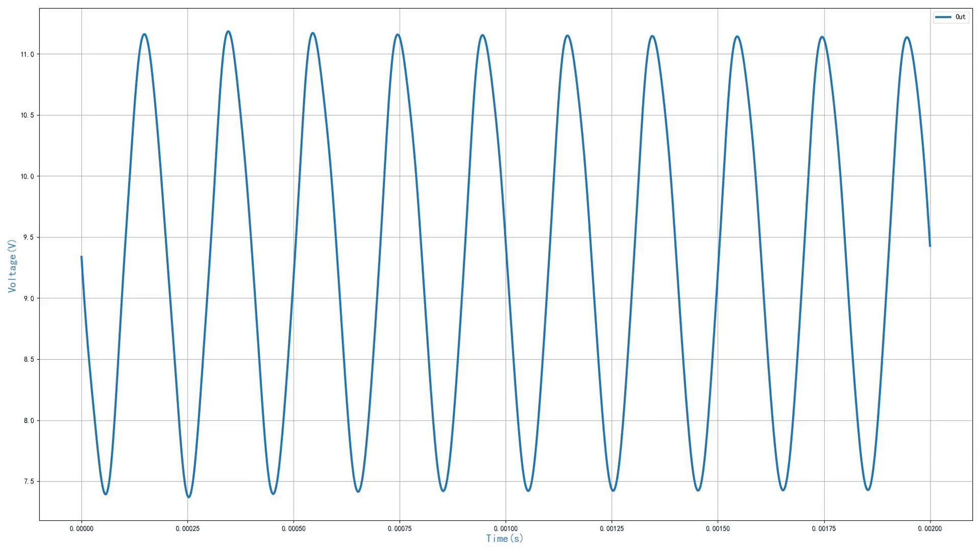Click the 11.0 y-axis tick label
The width and height of the screenshot is (980, 551).
[x=27, y=55]
